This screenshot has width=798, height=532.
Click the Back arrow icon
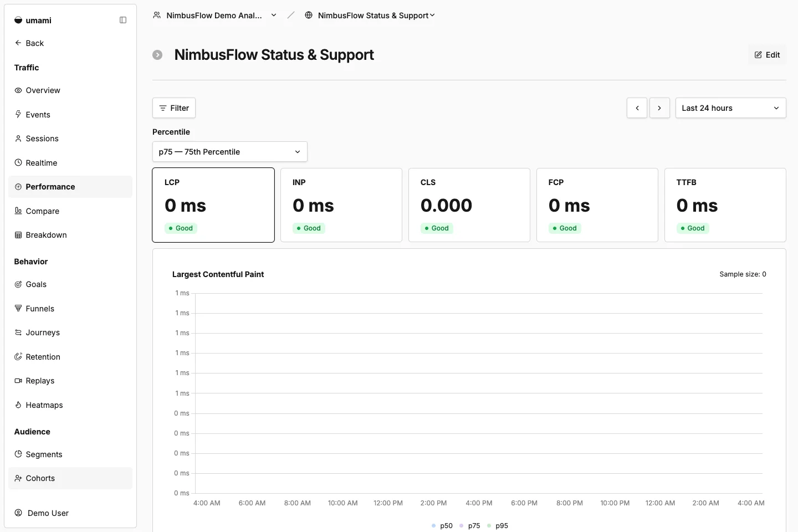[x=18, y=43]
